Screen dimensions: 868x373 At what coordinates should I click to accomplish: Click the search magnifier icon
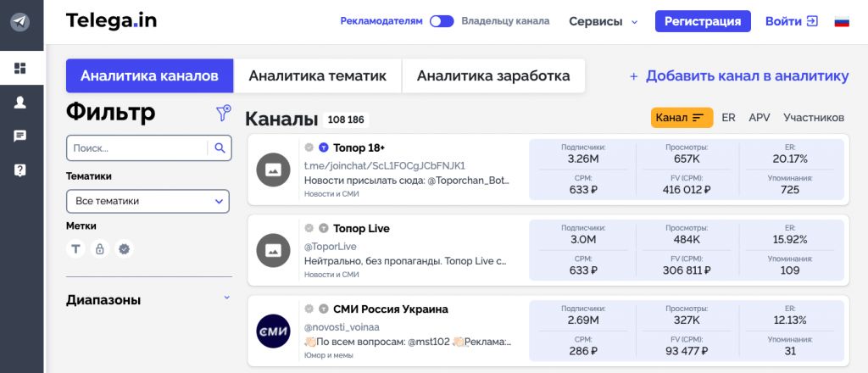point(220,148)
